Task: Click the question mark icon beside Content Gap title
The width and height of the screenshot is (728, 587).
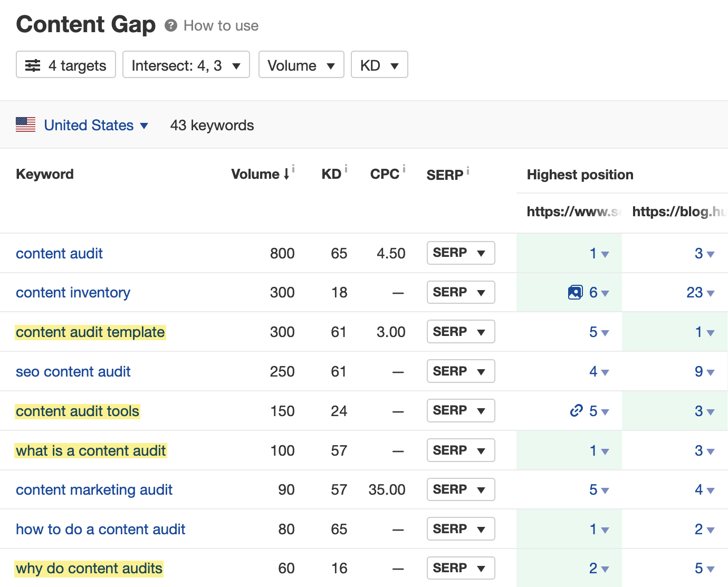Action: click(170, 25)
